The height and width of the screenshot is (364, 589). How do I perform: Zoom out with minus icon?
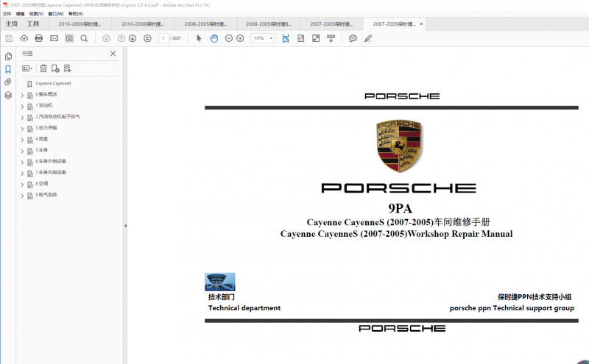pos(229,38)
